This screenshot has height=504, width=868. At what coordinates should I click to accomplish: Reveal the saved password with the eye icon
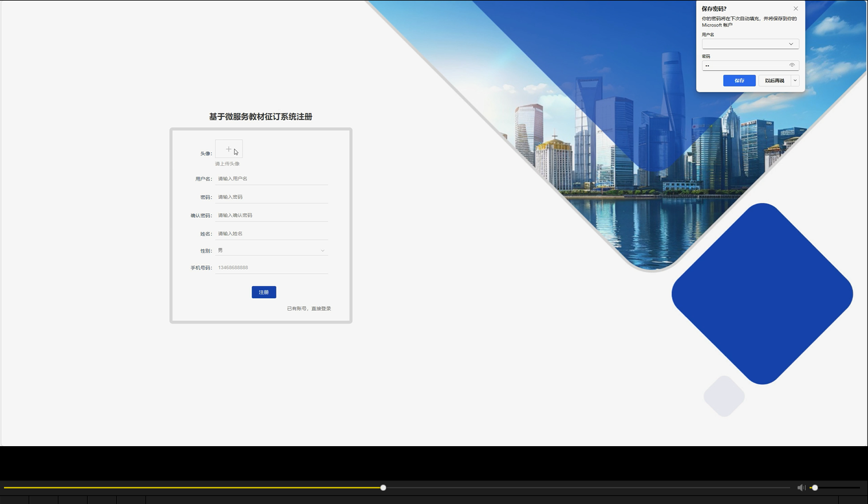tap(792, 65)
